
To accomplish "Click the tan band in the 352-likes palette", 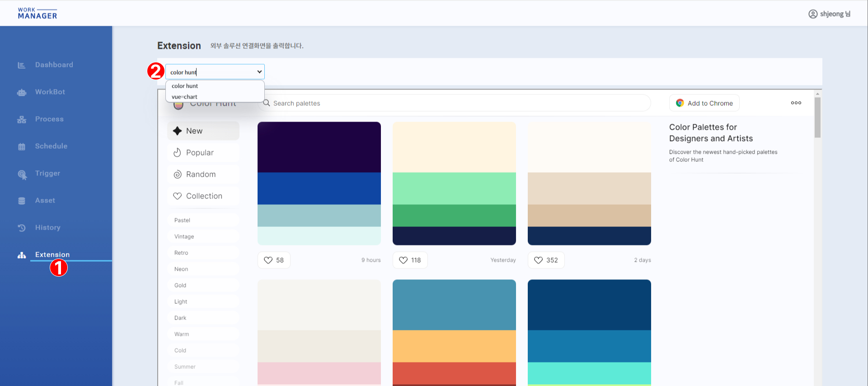I will tap(589, 216).
